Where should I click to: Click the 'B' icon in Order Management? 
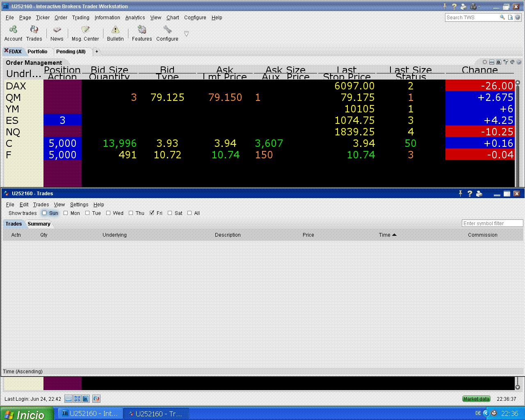pos(499,62)
